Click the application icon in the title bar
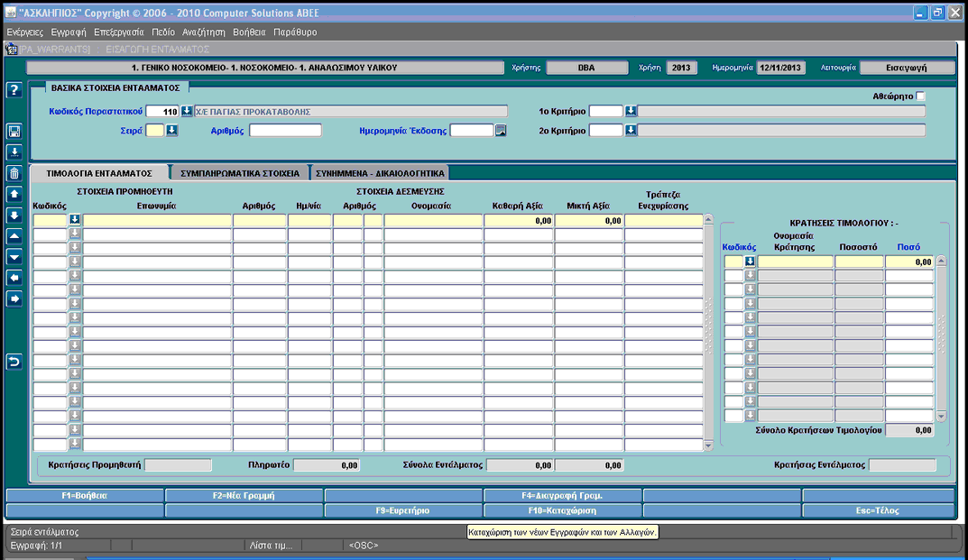The image size is (968, 560). click(x=10, y=13)
